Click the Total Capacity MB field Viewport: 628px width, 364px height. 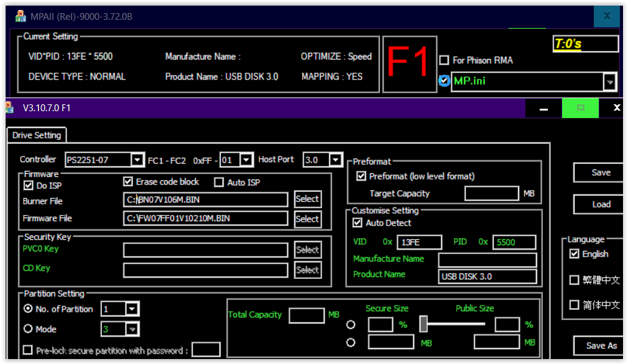[307, 316]
